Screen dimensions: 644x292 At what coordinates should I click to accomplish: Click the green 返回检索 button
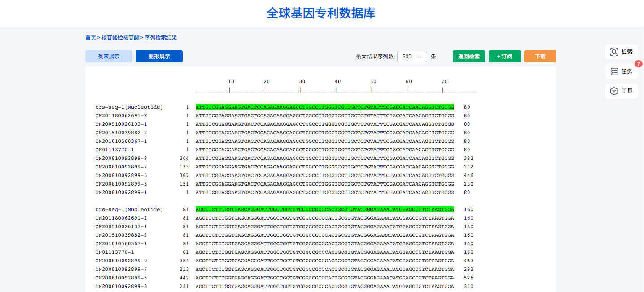click(469, 57)
